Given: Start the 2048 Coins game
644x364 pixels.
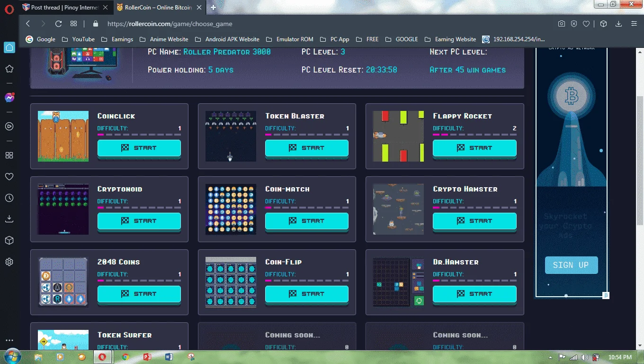Looking at the screenshot, I should click(x=139, y=294).
